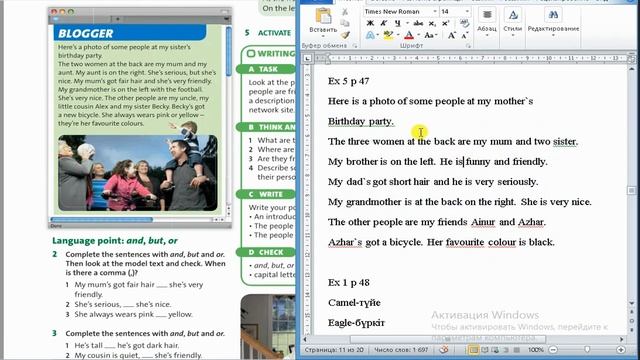Open the font size 14 dropdown
640x360 pixels.
pos(467,11)
